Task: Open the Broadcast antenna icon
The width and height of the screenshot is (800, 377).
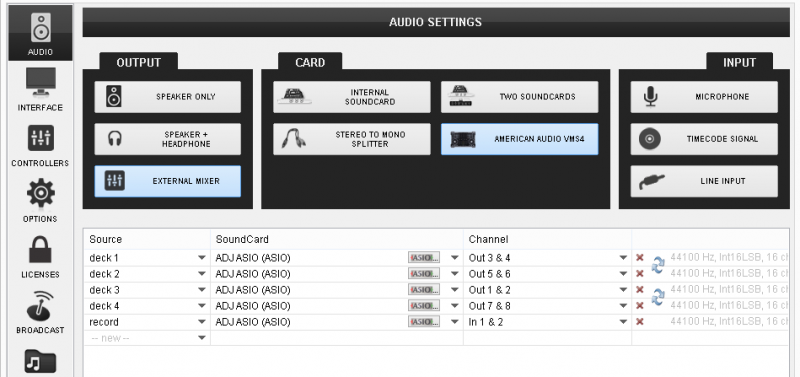Action: pyautogui.click(x=40, y=305)
